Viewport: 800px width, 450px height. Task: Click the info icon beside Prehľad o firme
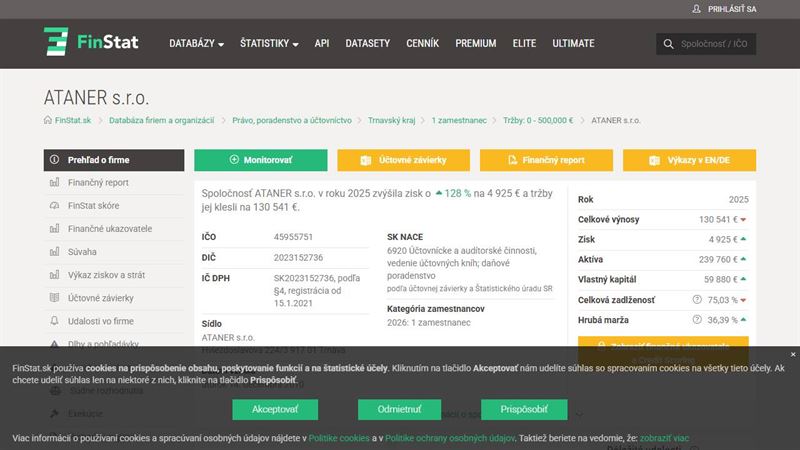pos(55,160)
